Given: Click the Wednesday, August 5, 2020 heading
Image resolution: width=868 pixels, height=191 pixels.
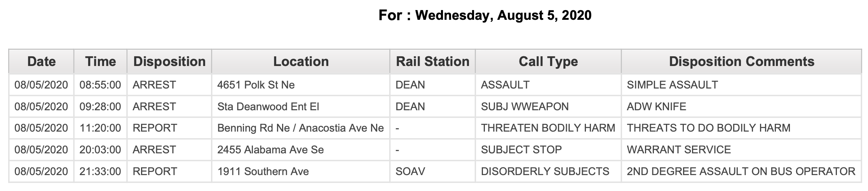Looking at the screenshot, I should 503,16.
